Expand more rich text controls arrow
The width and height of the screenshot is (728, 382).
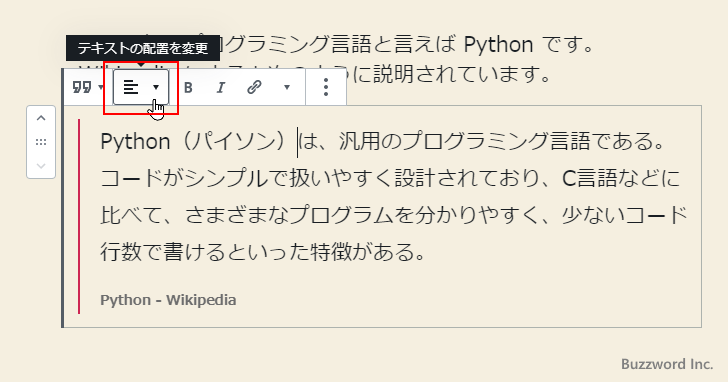click(287, 87)
